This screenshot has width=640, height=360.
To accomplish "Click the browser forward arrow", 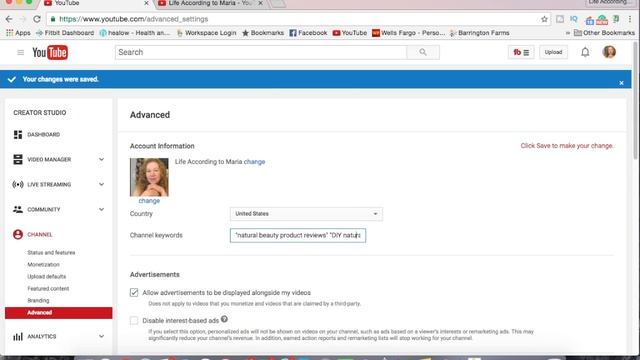I will (x=22, y=19).
